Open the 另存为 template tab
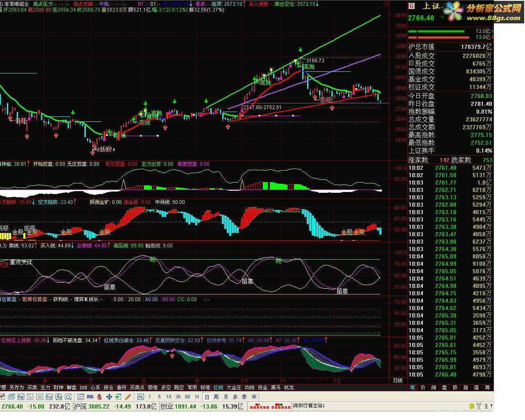Screen dimensions: 525x420 click(x=16, y=387)
